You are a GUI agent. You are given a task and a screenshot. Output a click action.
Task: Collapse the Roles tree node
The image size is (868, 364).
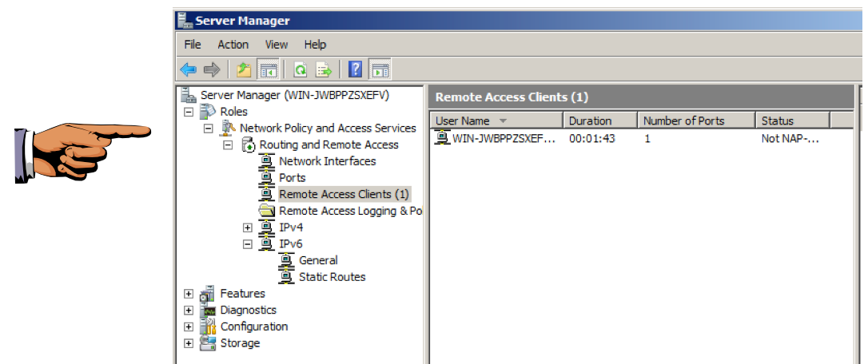tap(189, 112)
